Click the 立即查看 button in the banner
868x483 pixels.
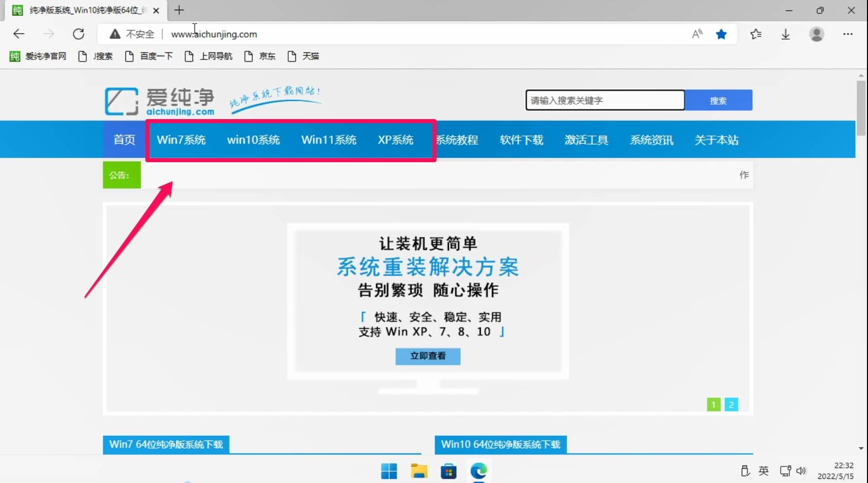coord(427,356)
